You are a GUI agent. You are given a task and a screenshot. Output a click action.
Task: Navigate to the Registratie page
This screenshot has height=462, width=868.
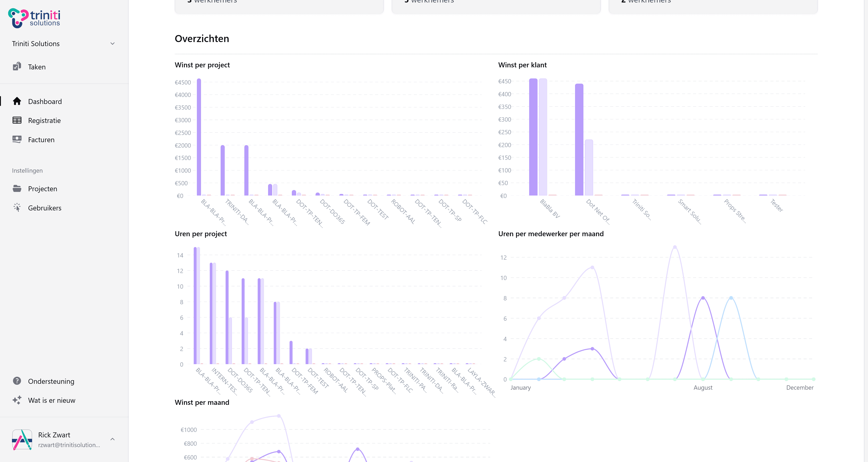click(45, 120)
